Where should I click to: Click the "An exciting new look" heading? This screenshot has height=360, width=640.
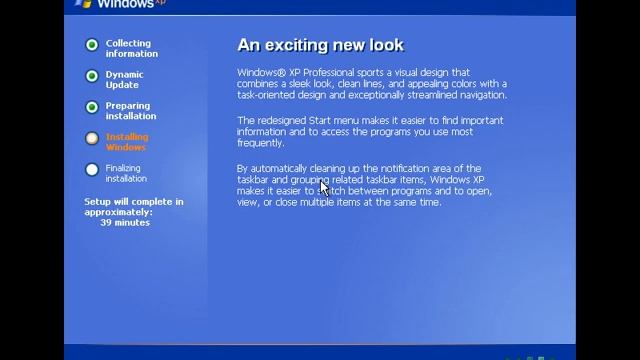coord(320,45)
